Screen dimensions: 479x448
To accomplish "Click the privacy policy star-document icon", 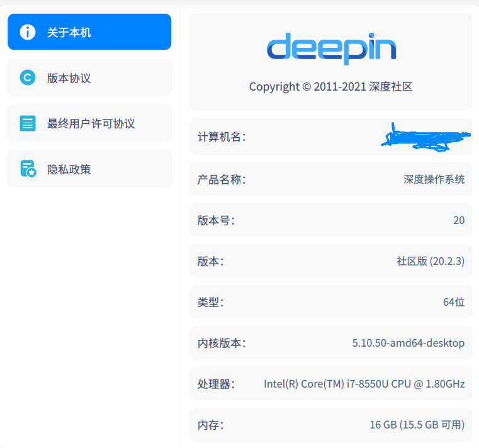I will pos(28,169).
